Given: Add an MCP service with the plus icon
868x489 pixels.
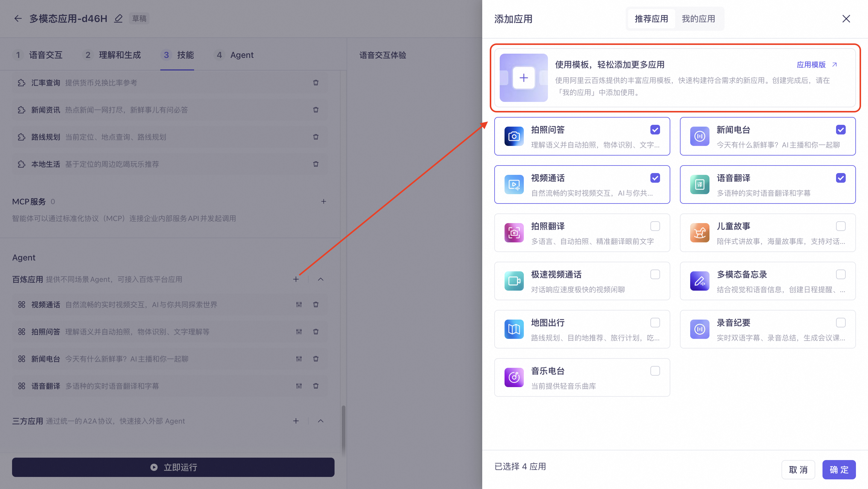Looking at the screenshot, I should point(323,201).
